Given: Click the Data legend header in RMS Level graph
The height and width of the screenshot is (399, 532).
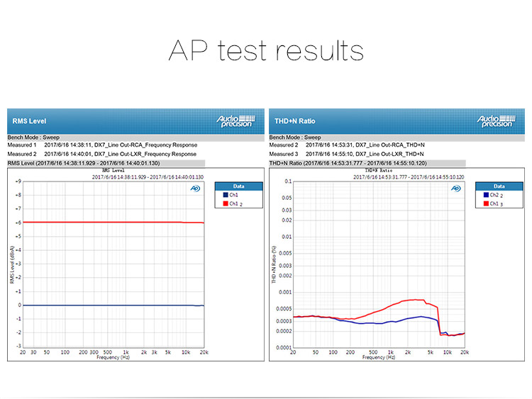Looking at the screenshot, I should tap(239, 186).
